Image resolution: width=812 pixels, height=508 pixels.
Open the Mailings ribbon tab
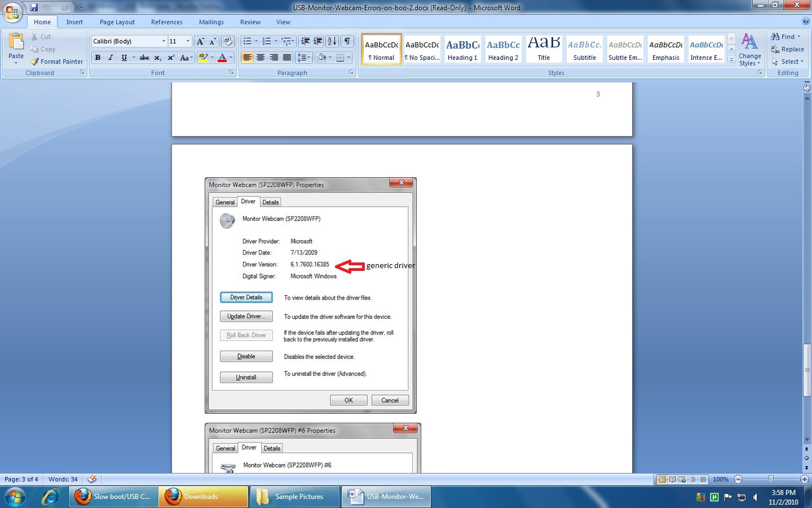(x=211, y=22)
